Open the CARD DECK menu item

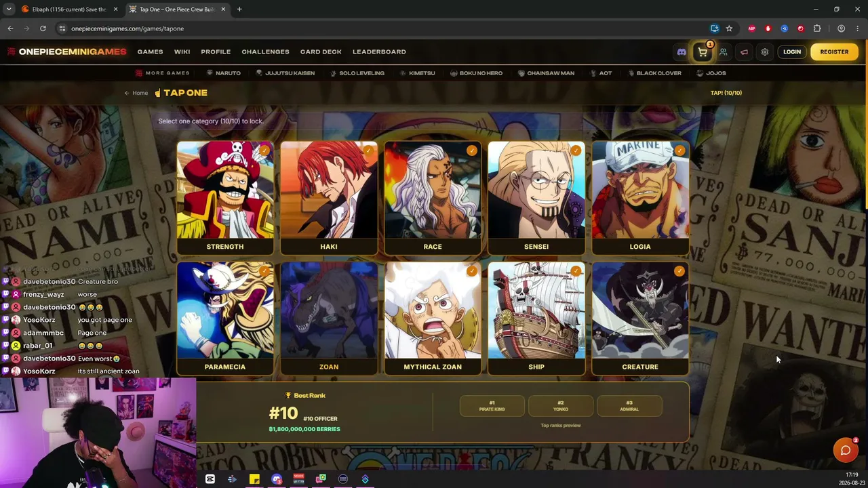click(x=321, y=52)
